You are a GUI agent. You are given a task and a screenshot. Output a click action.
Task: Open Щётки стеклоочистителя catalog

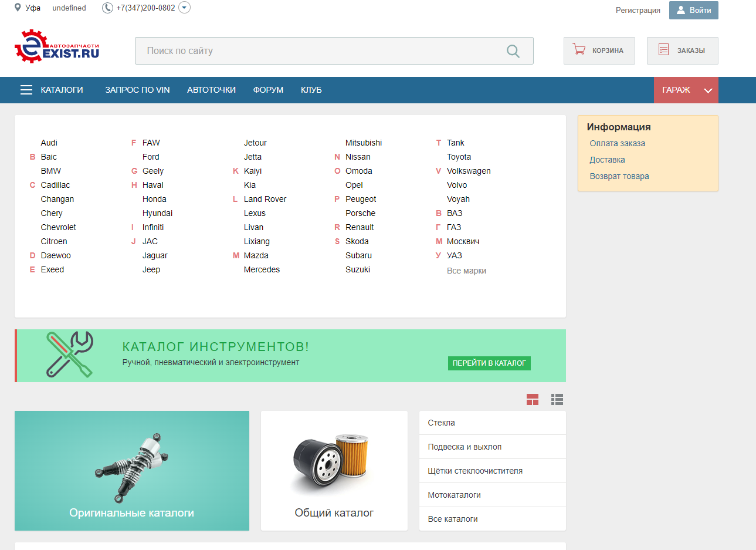pos(493,471)
